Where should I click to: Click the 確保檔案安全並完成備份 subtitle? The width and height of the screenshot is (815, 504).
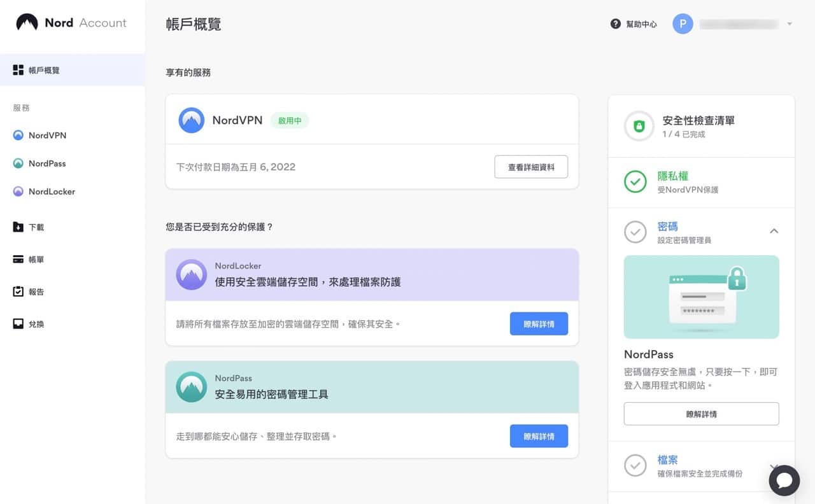700,473
